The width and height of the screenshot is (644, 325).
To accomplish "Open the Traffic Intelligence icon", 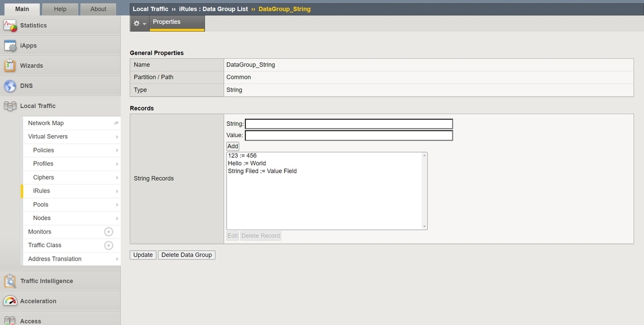I will coord(10,281).
